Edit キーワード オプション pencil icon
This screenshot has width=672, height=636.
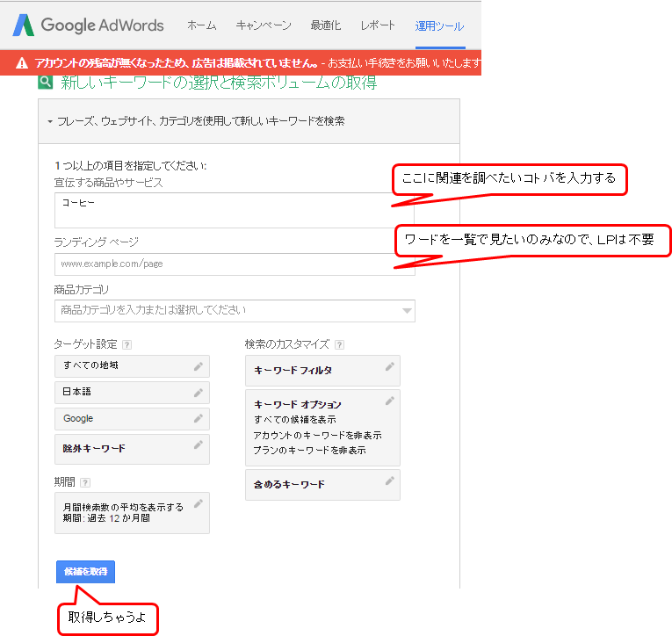tap(389, 401)
